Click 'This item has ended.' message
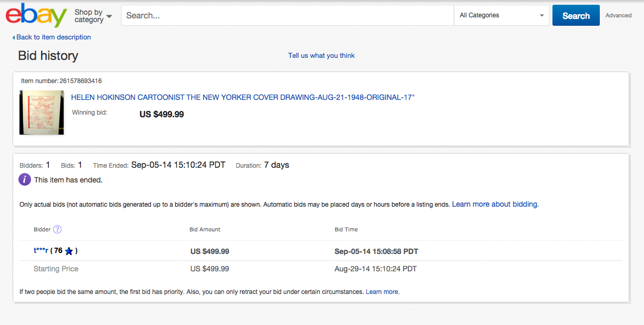 click(x=68, y=180)
